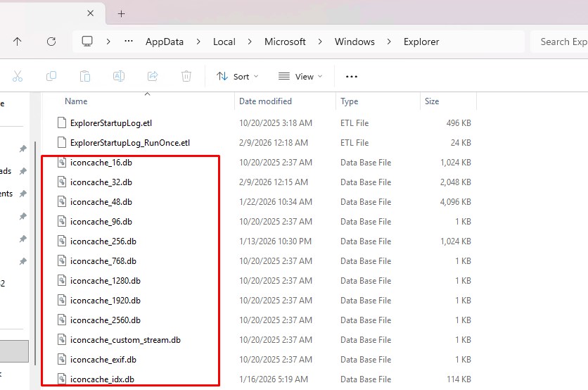Go up one folder level

click(18, 42)
